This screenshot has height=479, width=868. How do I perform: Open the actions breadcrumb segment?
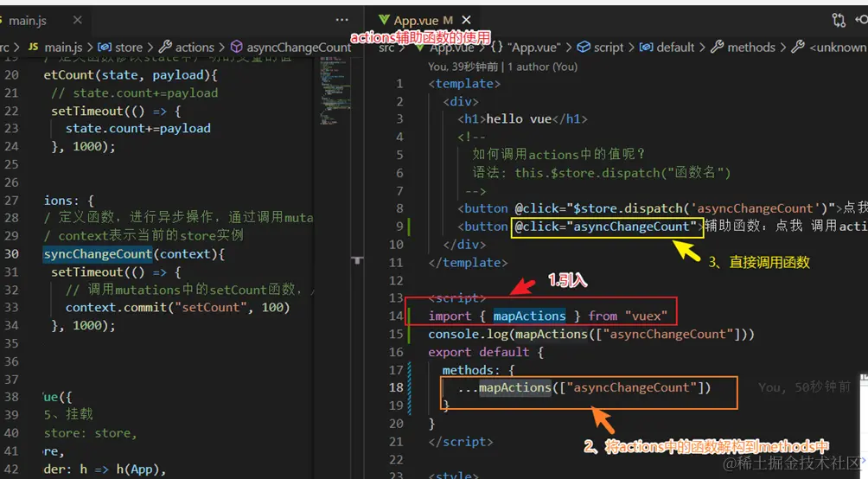coord(195,48)
